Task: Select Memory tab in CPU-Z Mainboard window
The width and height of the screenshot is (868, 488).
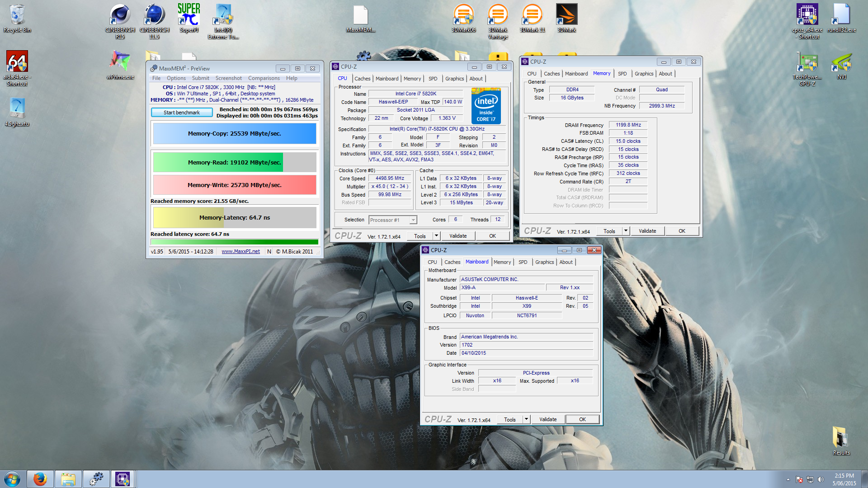Action: [x=502, y=262]
